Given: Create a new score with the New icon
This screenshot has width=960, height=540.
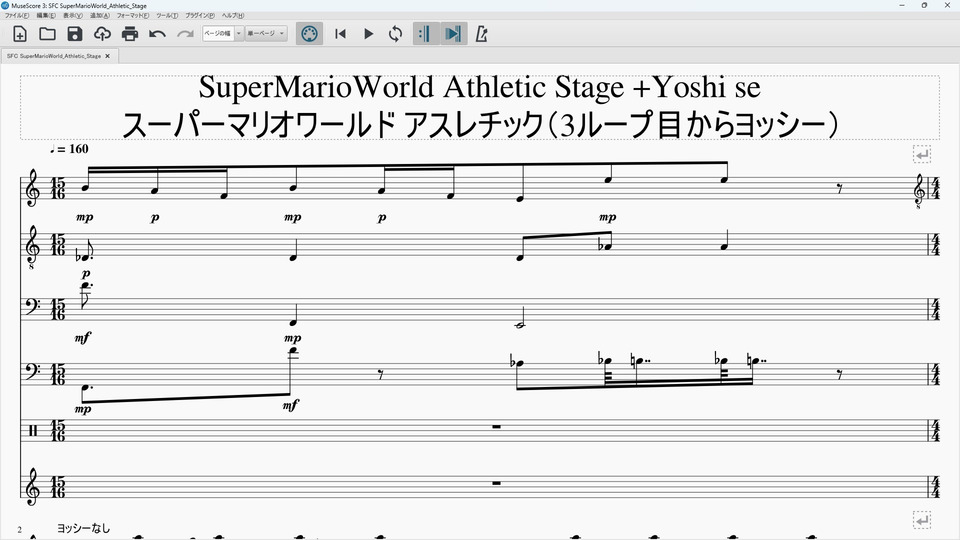Looking at the screenshot, I should click(20, 34).
